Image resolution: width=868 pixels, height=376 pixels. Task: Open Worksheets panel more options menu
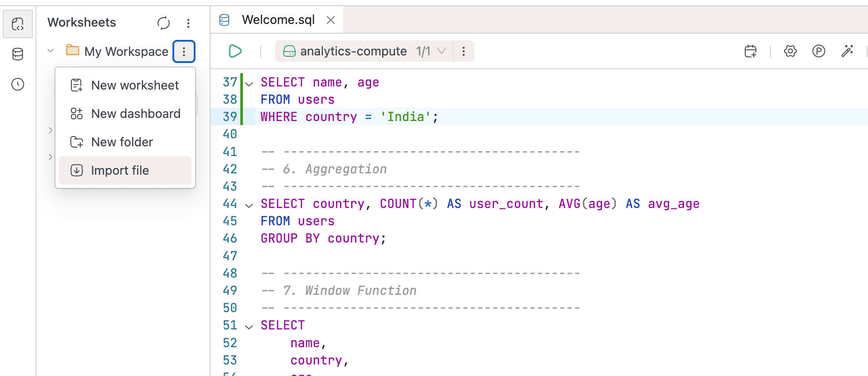click(188, 23)
